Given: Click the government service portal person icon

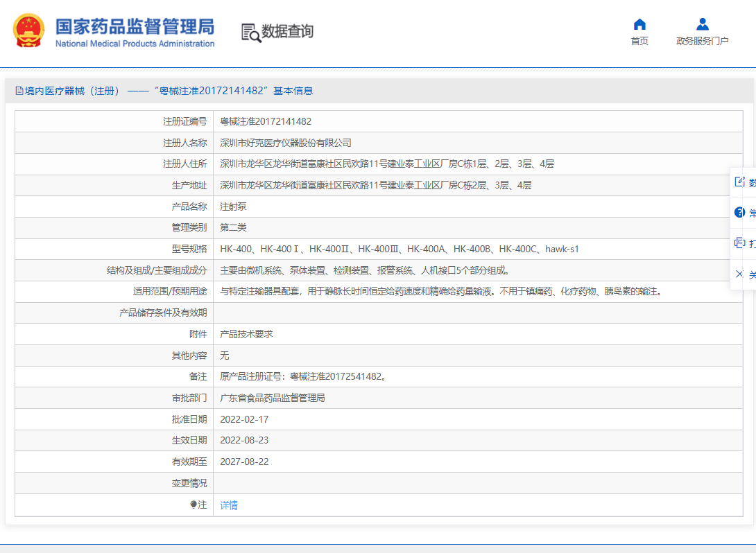Looking at the screenshot, I should tap(703, 24).
